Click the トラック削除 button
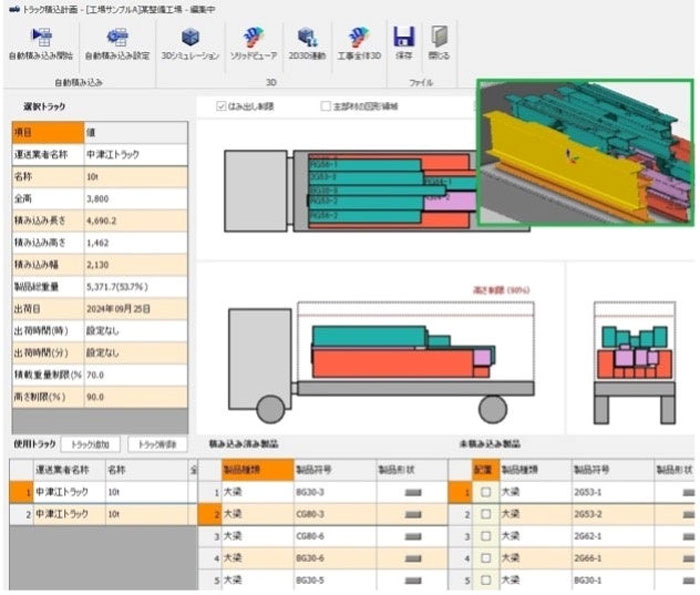The width and height of the screenshot is (700, 595). coord(157,444)
